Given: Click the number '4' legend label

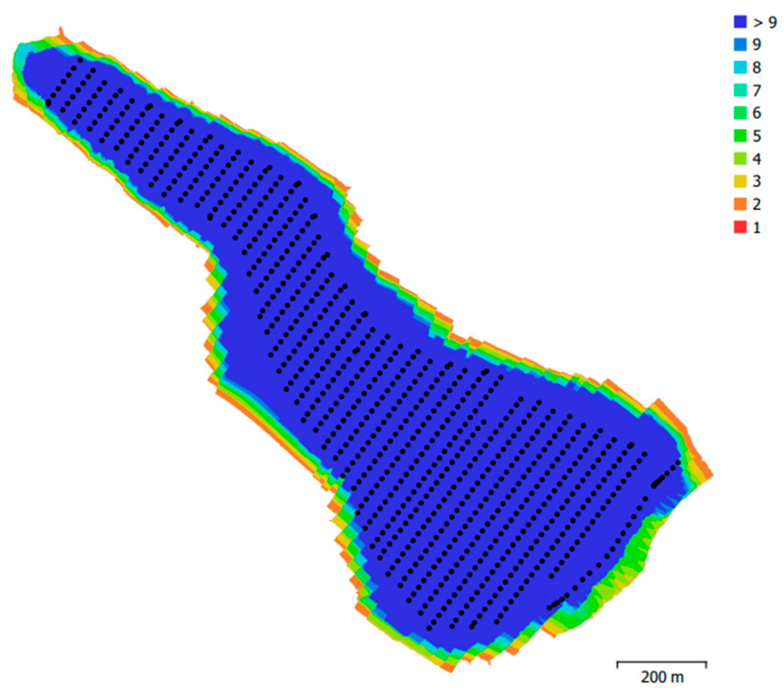Looking at the screenshot, I should 757,159.
